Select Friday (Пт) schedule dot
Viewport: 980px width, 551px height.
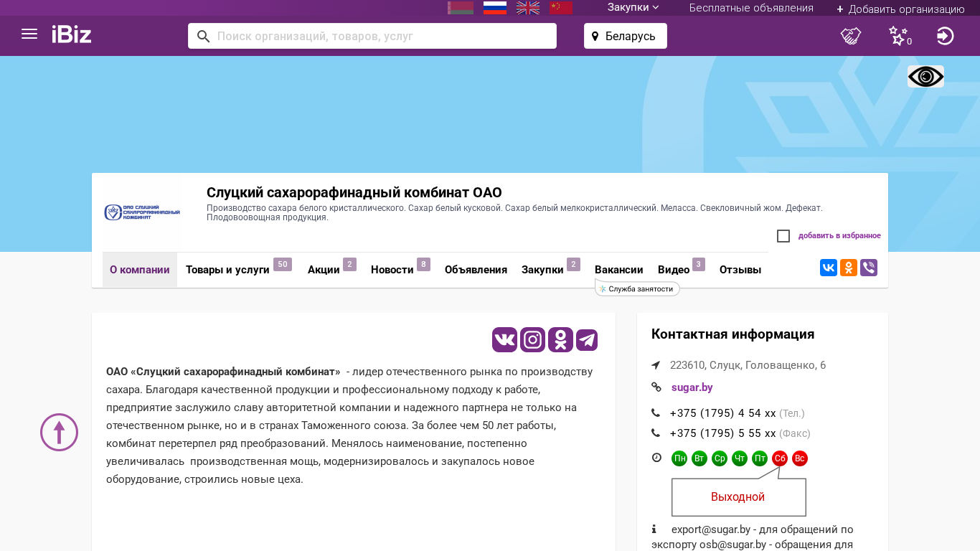point(760,458)
